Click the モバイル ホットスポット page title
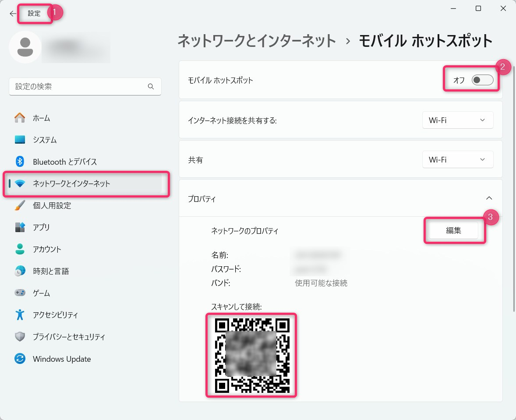 [425, 41]
